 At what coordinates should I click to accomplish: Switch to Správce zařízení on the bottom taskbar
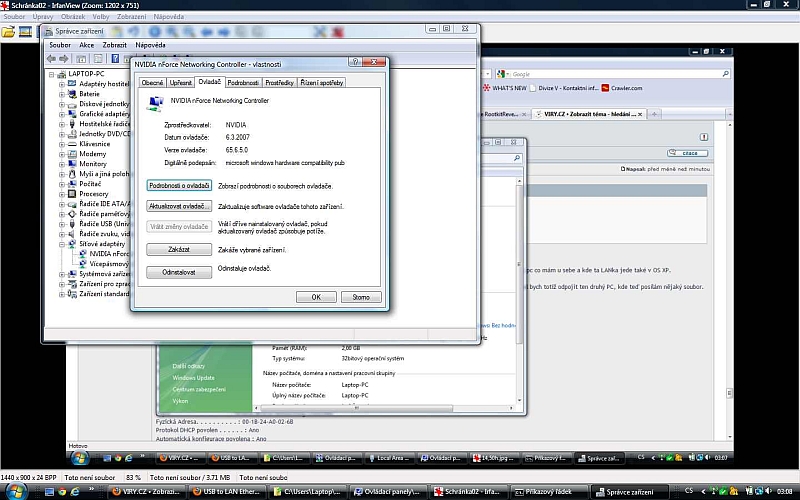point(629,492)
